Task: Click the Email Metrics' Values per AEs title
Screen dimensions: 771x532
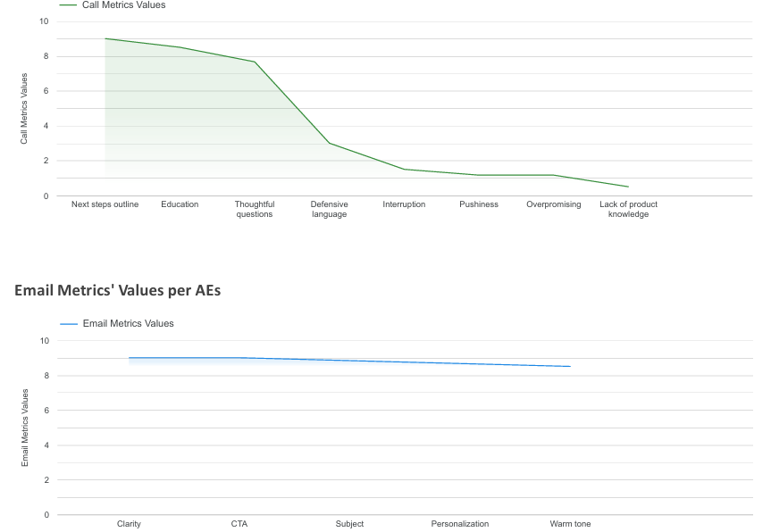Action: (x=120, y=290)
